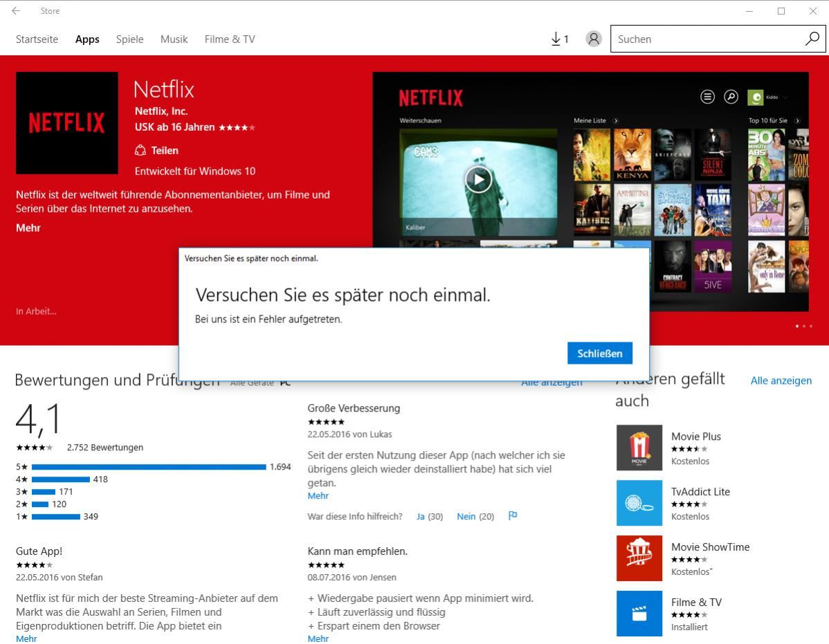Screen dimensions: 829x644
Task: Click the 3-star rating bar
Action: [44, 491]
